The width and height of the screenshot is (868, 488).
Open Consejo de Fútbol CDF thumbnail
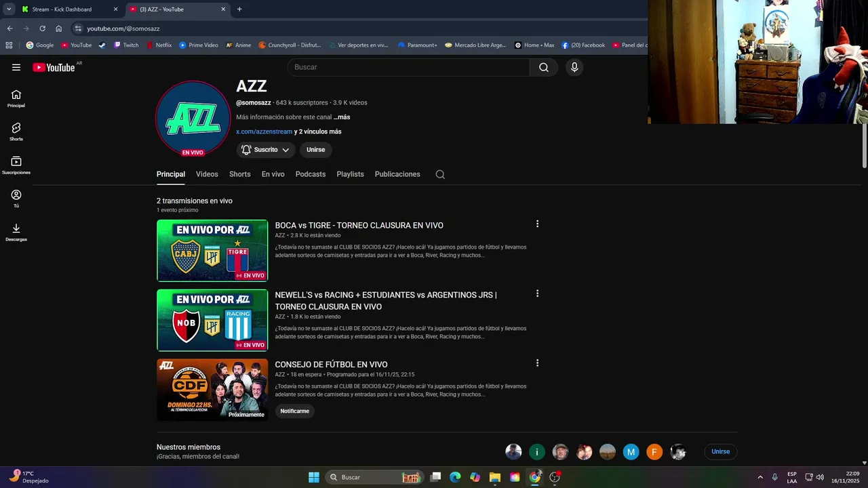212,390
